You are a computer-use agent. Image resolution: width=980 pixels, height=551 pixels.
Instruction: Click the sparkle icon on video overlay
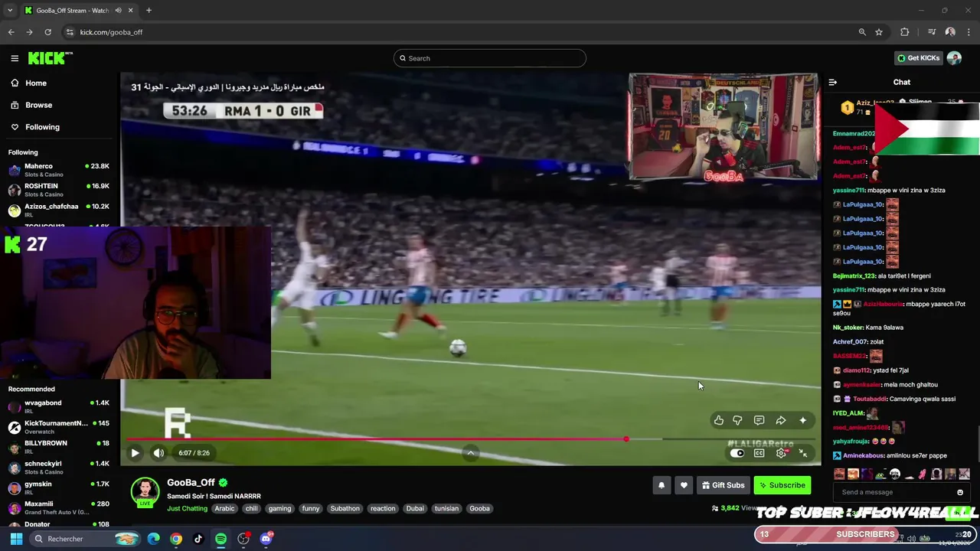click(x=802, y=420)
